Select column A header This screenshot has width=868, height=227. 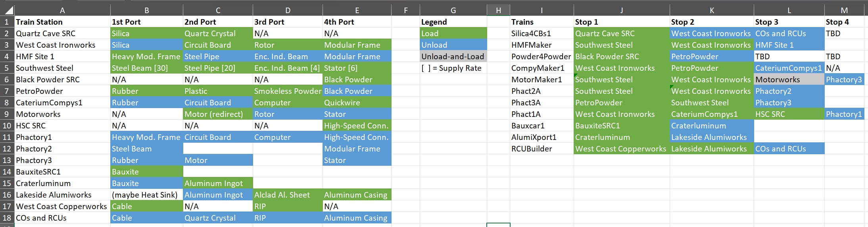[62, 10]
